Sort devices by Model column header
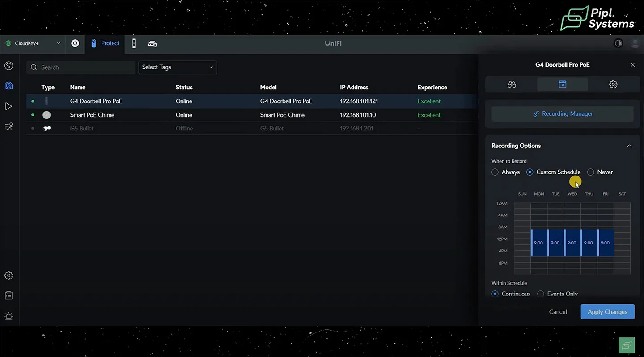 click(268, 88)
